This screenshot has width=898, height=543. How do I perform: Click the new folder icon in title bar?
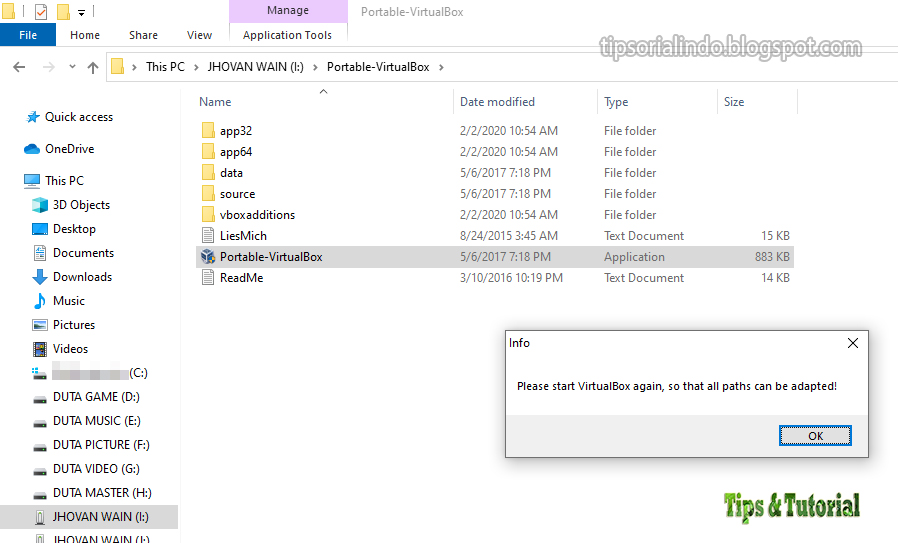(63, 11)
